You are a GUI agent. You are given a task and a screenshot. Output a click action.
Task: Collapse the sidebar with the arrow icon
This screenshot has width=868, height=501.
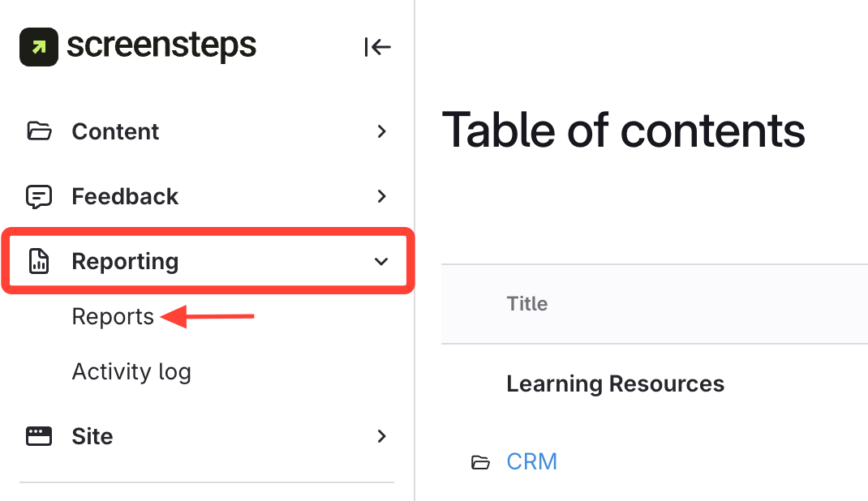[377, 47]
